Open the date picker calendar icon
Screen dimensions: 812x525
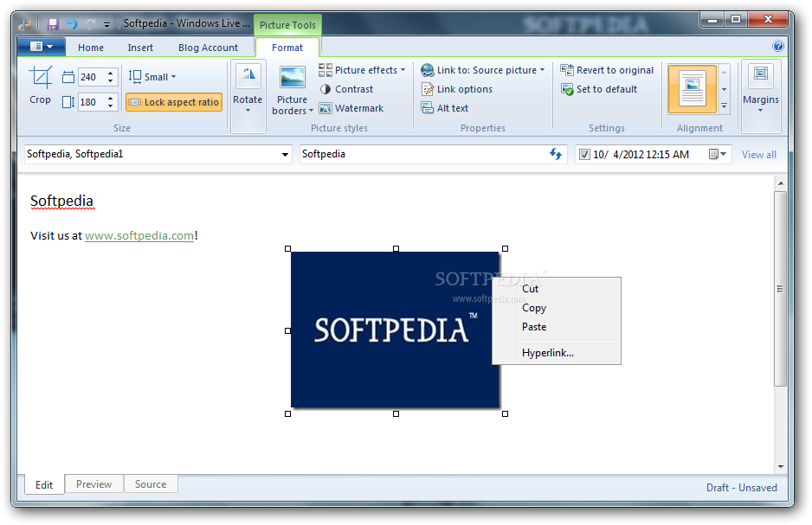click(x=718, y=154)
